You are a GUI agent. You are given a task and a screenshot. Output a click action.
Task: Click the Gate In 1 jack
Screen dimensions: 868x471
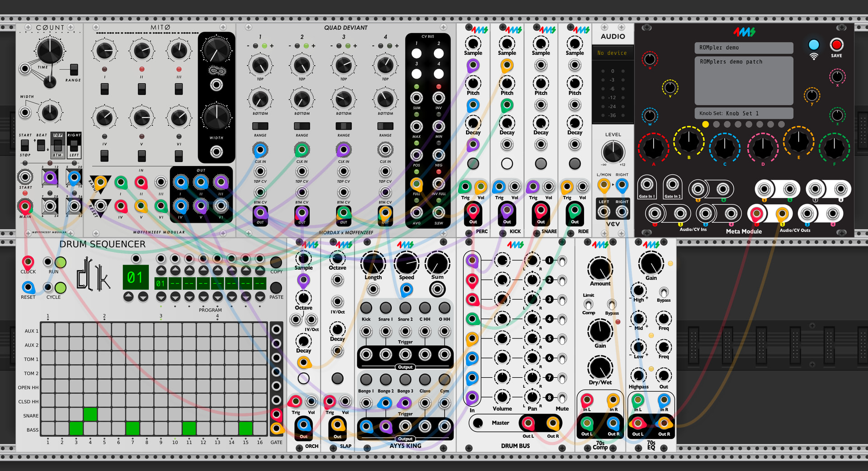pos(647,185)
